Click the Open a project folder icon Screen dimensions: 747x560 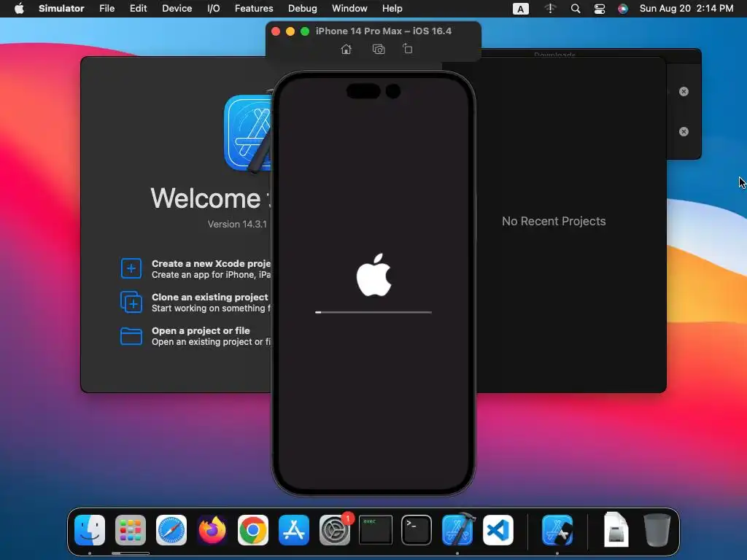pos(131,335)
